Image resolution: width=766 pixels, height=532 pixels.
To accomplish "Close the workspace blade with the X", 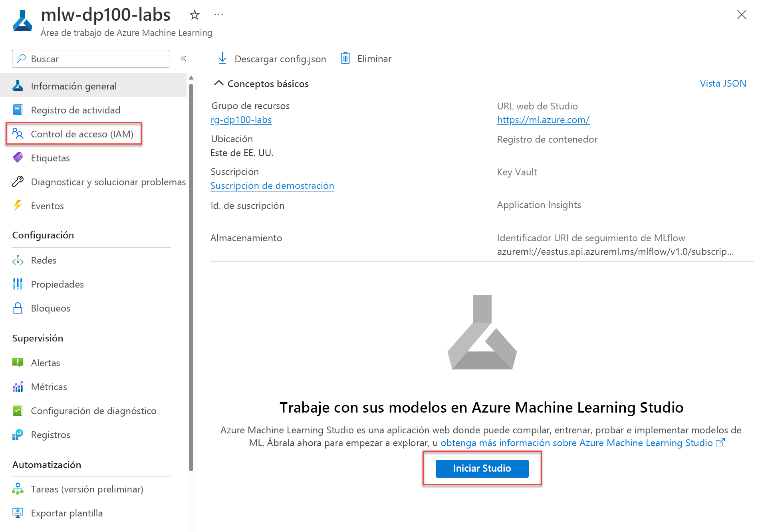I will 742,15.
